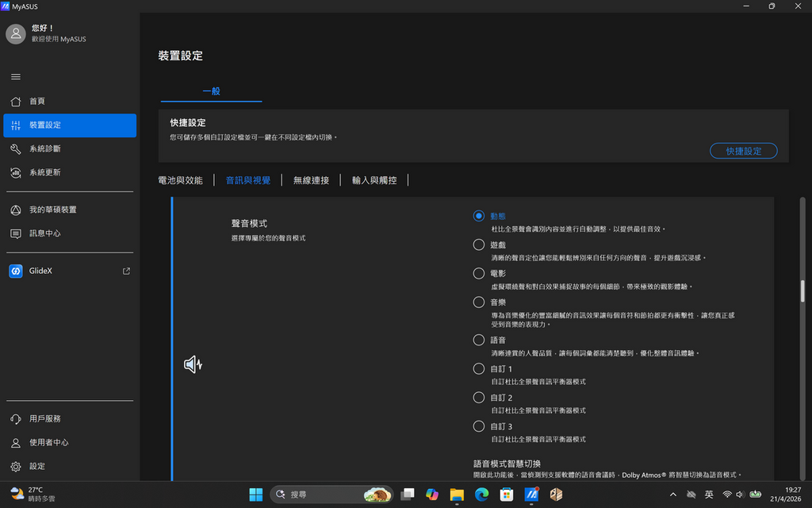
Task: Switch to 輸入與觸控 tab
Action: 374,180
